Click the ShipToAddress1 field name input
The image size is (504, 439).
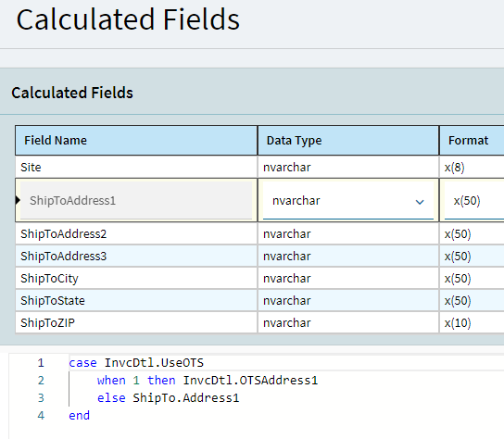pyautogui.click(x=136, y=201)
